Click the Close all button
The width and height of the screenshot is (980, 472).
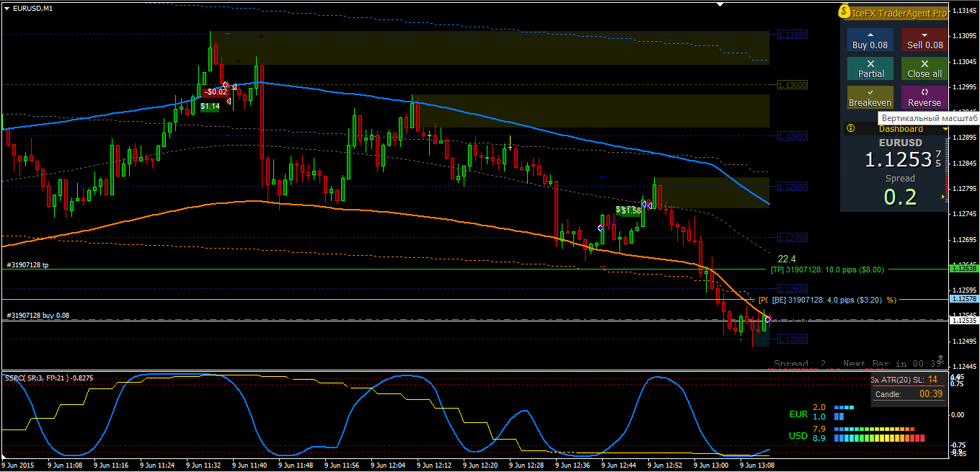coord(924,68)
